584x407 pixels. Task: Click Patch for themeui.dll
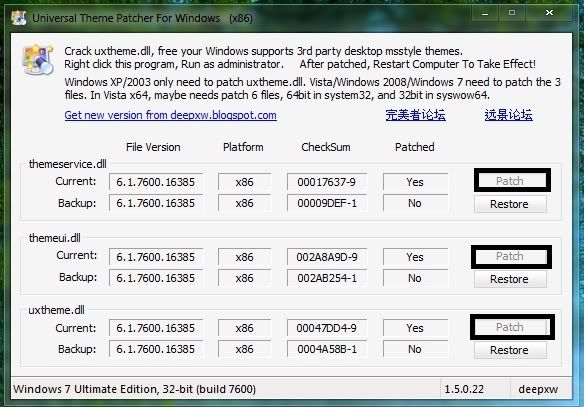click(510, 256)
